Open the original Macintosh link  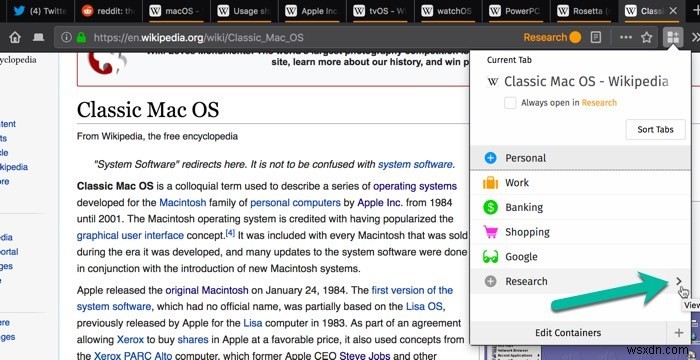207,290
